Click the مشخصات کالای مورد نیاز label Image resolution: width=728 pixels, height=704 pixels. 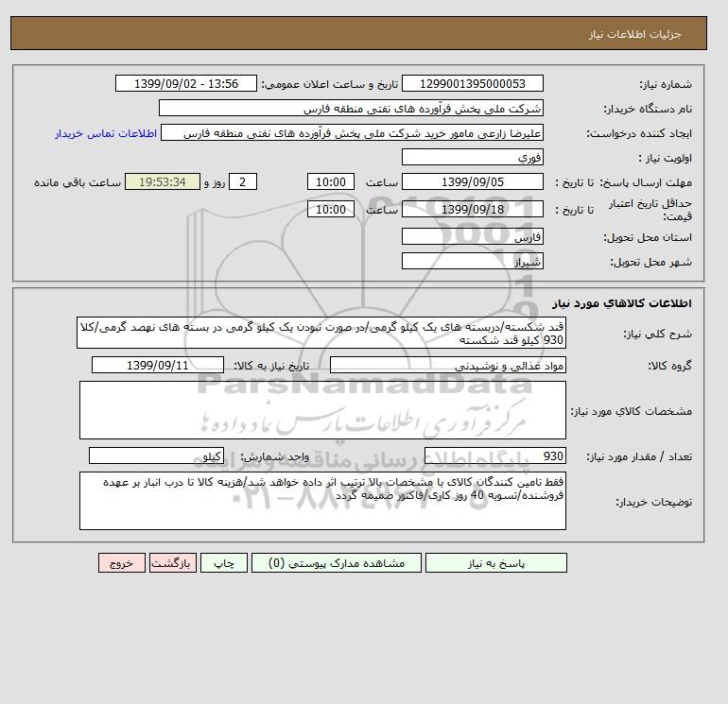click(x=632, y=412)
